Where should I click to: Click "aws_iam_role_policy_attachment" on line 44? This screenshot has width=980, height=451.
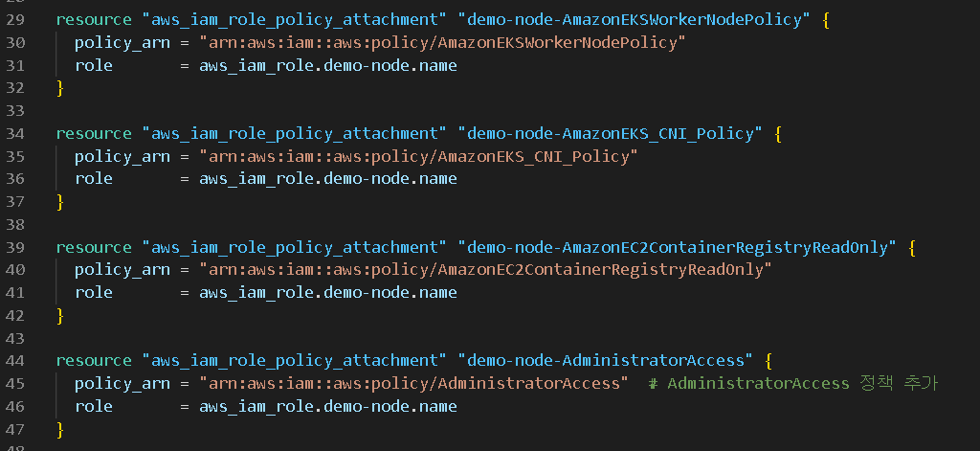click(295, 361)
